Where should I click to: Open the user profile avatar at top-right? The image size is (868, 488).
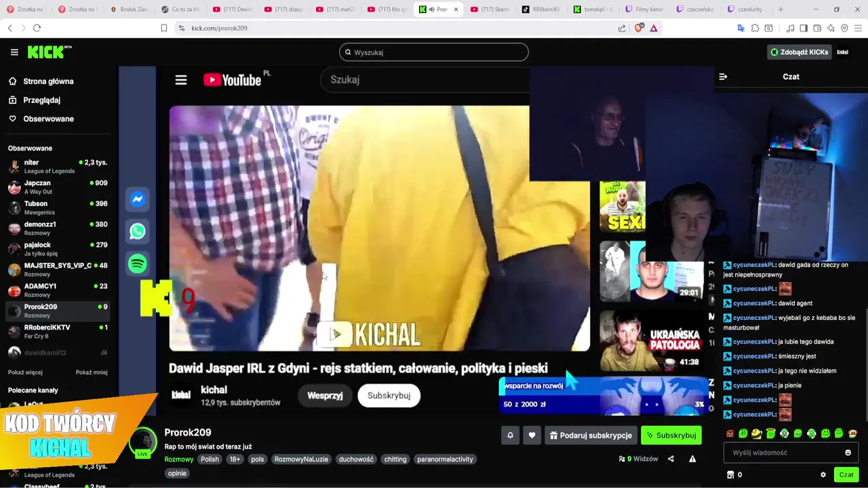coord(843,52)
